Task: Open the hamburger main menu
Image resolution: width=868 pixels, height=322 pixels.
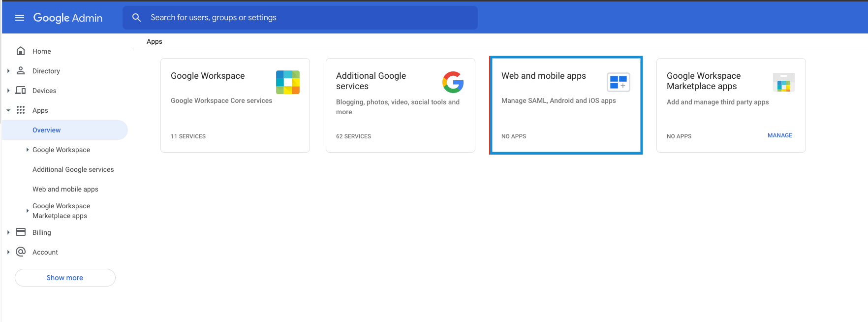Action: 20,18
